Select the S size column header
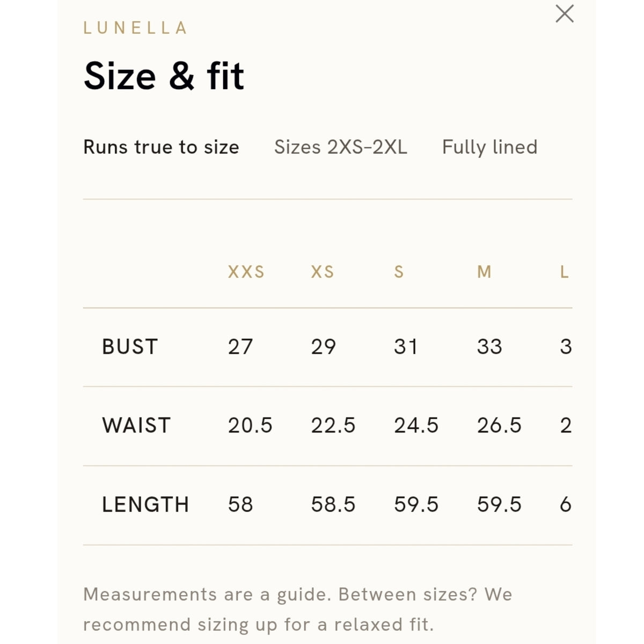This screenshot has height=644, width=644. pyautogui.click(x=399, y=272)
